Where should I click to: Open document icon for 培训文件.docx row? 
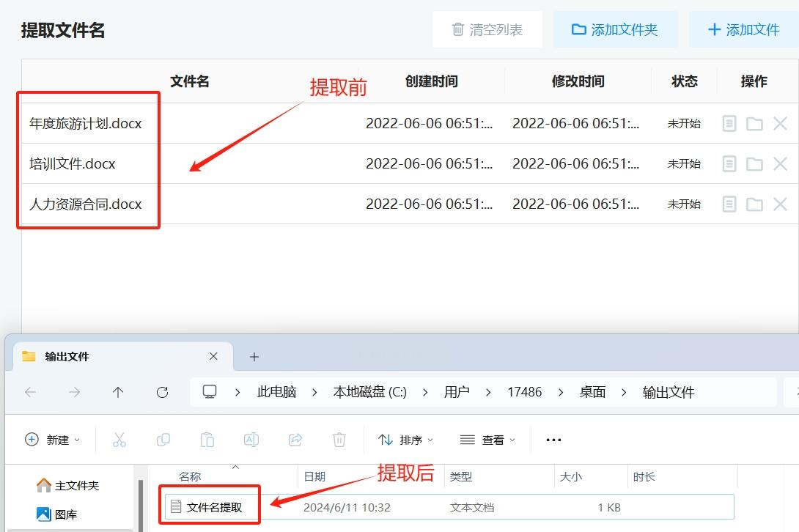coord(729,163)
